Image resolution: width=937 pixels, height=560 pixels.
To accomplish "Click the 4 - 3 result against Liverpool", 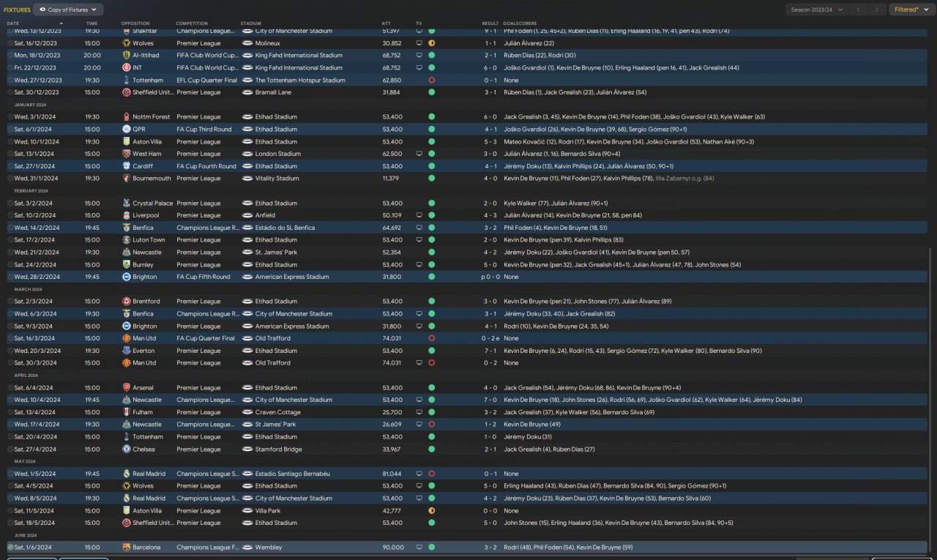I will click(490, 216).
